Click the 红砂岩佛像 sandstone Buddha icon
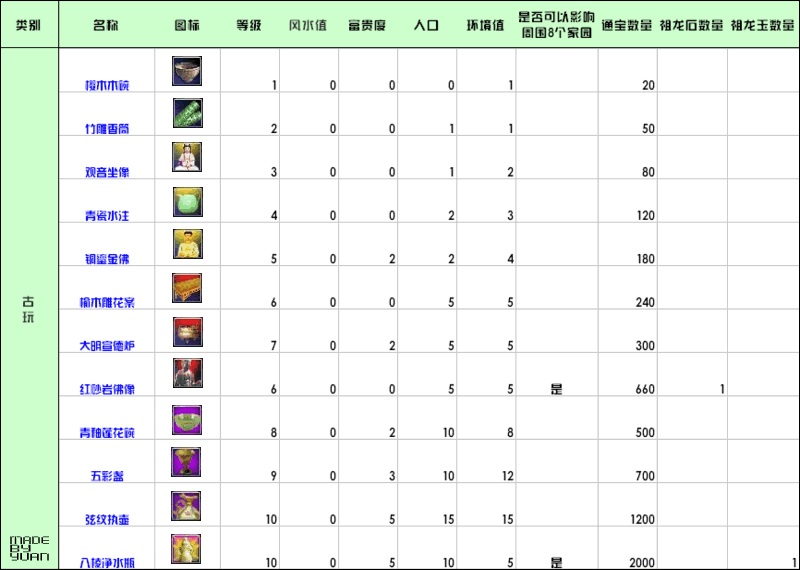800x570 pixels. coord(188,373)
